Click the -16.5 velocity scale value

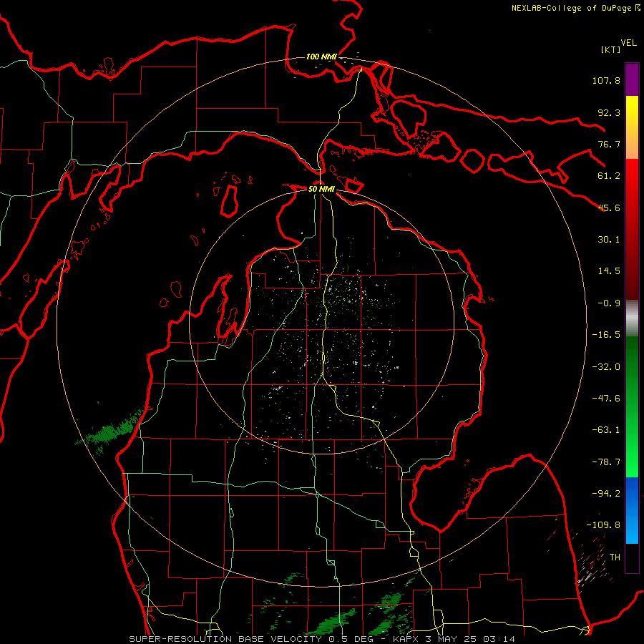(606, 335)
